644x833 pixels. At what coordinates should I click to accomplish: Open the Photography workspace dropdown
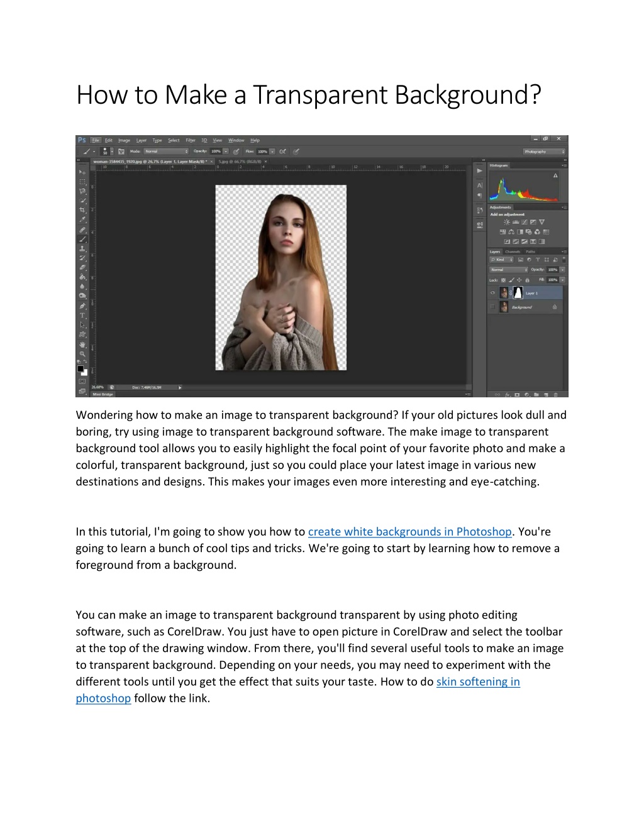click(x=544, y=152)
